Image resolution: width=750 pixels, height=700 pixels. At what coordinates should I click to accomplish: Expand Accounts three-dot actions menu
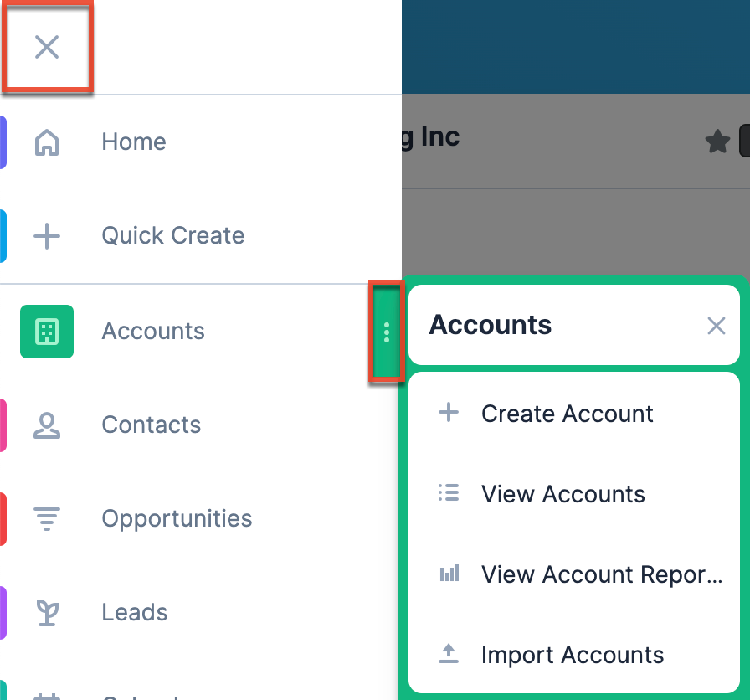tap(386, 332)
